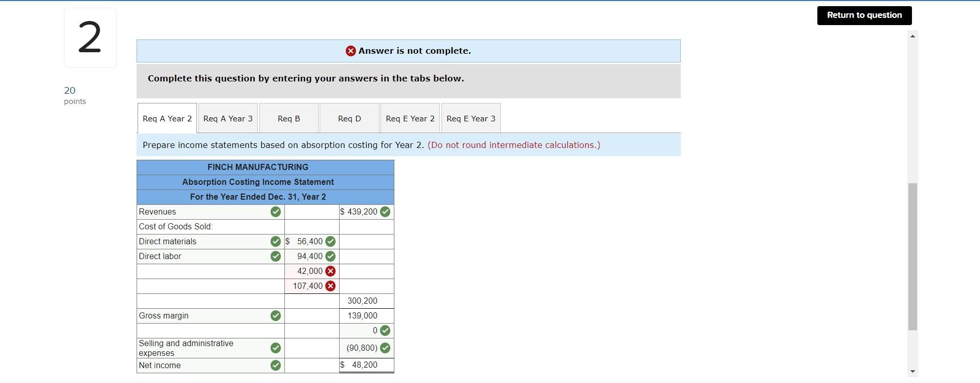Click the Revenues row label

pos(158,212)
